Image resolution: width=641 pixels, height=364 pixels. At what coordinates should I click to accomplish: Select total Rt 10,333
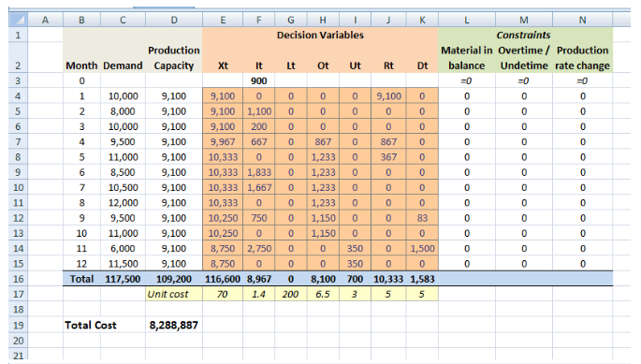(x=388, y=279)
